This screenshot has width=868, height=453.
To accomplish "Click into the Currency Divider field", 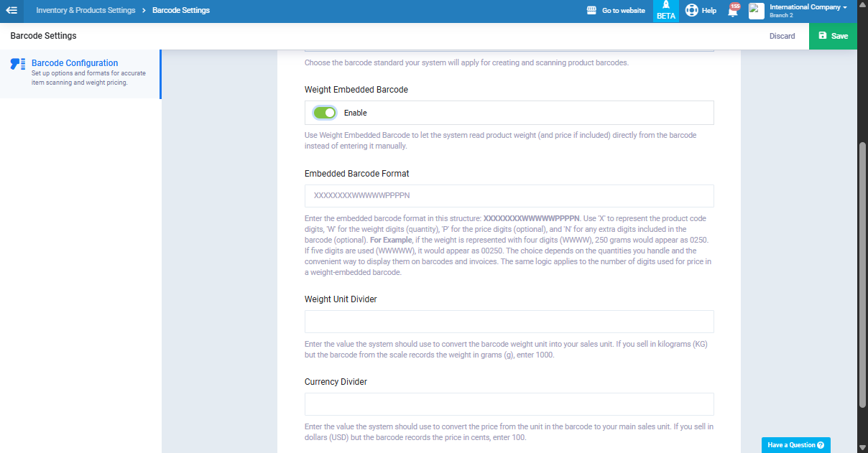I will coord(509,404).
